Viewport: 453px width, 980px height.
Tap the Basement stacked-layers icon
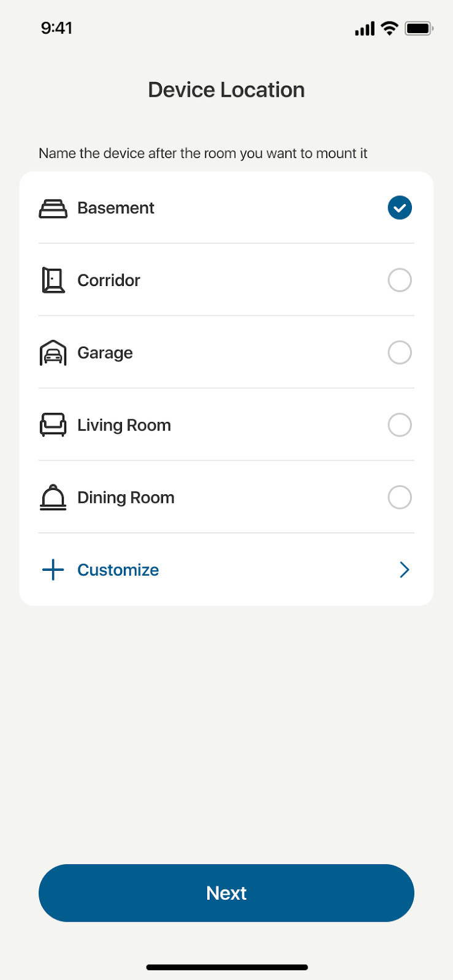(x=53, y=208)
